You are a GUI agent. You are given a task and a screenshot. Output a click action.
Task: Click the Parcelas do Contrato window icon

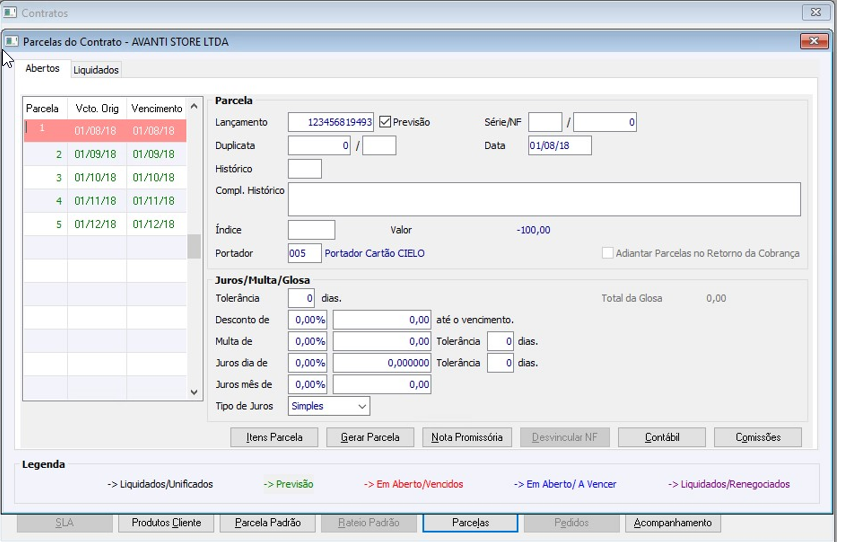click(x=11, y=42)
